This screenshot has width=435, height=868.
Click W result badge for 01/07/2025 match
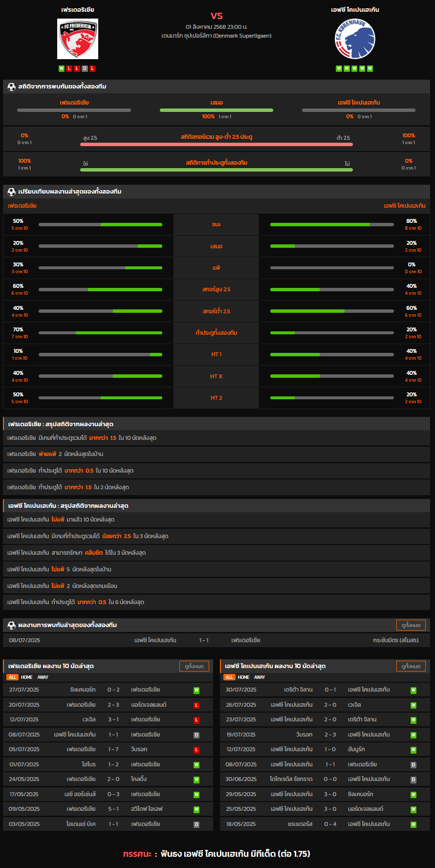pyautogui.click(x=196, y=765)
